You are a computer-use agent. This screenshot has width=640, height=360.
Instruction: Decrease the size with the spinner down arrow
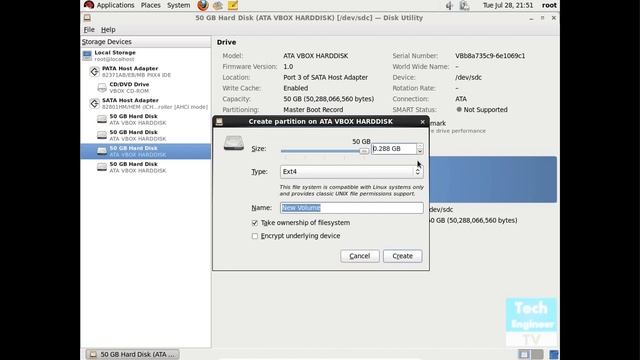pos(420,151)
